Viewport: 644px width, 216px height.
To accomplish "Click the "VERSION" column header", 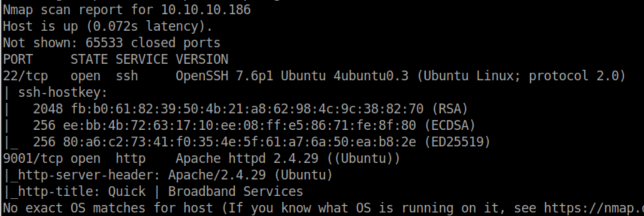I will tap(202, 59).
